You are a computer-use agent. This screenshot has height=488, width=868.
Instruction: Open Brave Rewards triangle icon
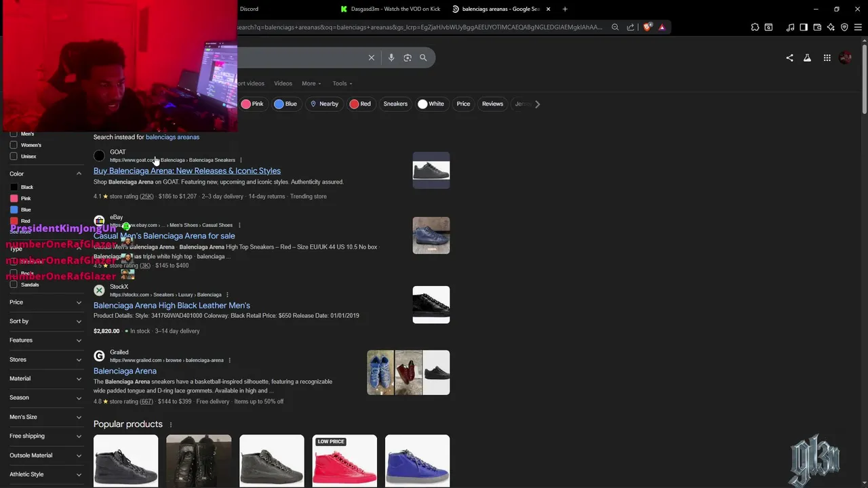(x=662, y=27)
